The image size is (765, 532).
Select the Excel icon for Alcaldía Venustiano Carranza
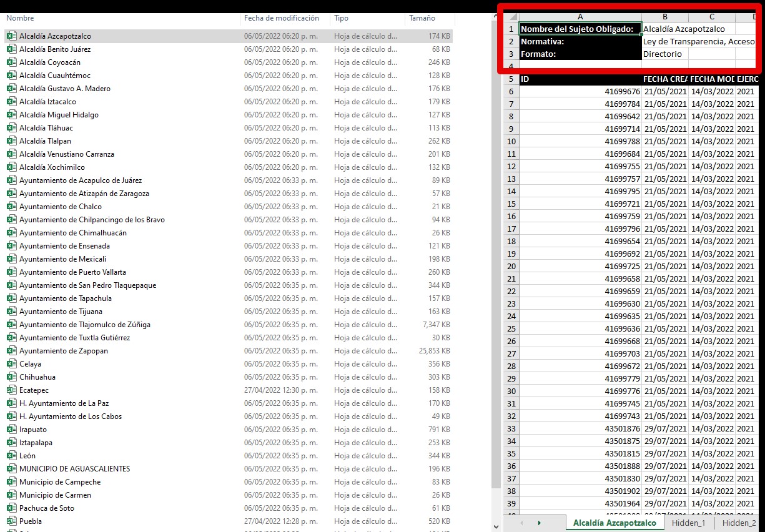(11, 154)
